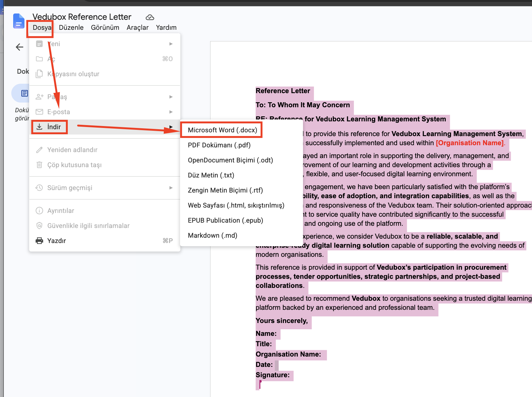Click the 'Yours sincerely,' line
The image size is (532, 397).
pyautogui.click(x=282, y=321)
